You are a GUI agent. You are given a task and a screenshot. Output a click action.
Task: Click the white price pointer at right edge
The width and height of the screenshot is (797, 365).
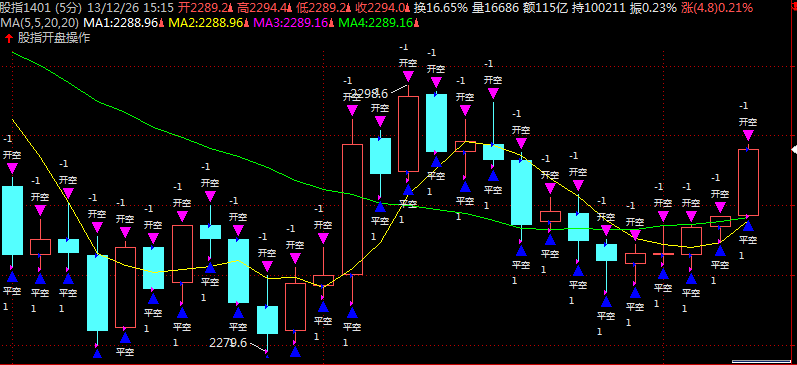pos(794,149)
